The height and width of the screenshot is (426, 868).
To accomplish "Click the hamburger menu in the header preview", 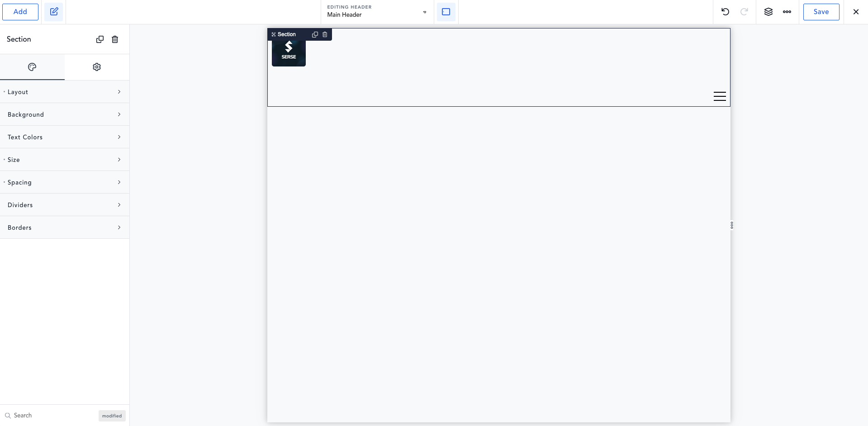I will tap(720, 96).
